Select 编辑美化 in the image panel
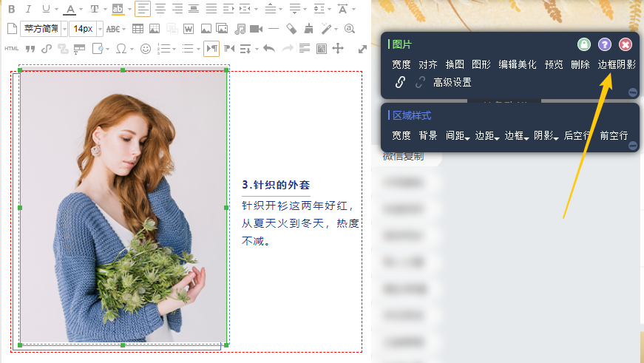 517,64
